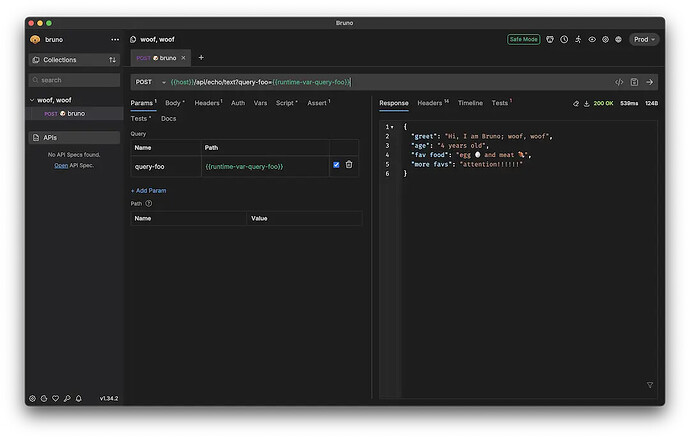
Task: Select the Params tab
Action: pyautogui.click(x=143, y=103)
